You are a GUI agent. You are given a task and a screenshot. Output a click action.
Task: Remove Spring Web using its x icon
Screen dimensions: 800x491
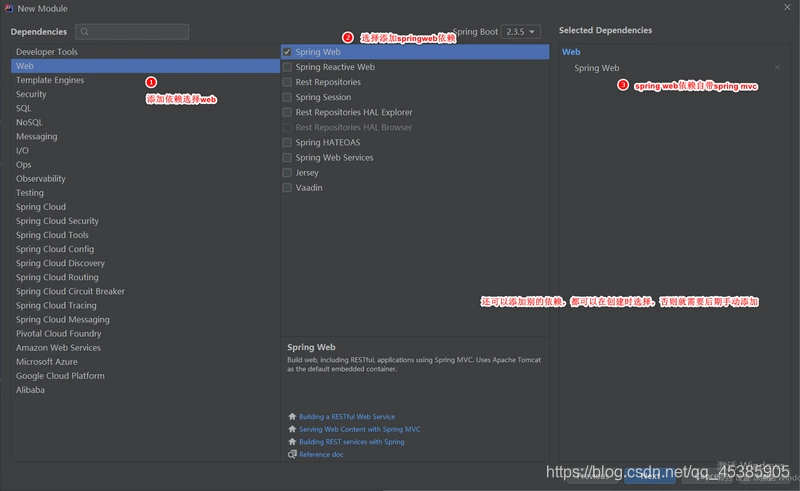point(777,67)
